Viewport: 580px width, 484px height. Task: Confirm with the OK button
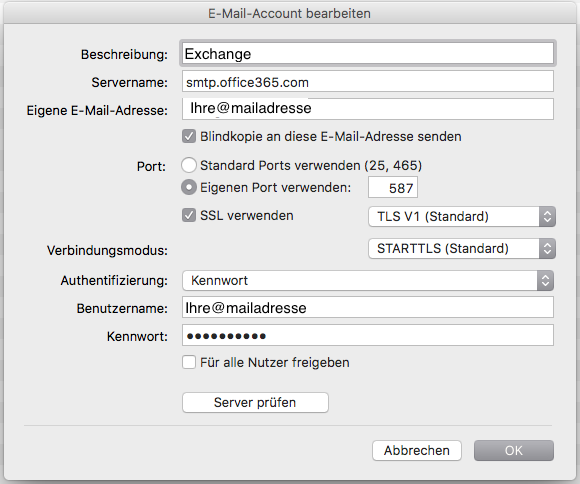click(x=514, y=450)
